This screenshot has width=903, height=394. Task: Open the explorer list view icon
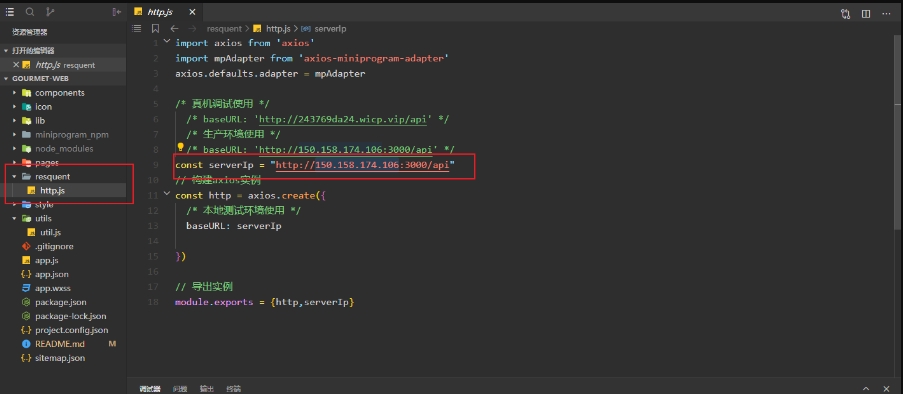(10, 12)
